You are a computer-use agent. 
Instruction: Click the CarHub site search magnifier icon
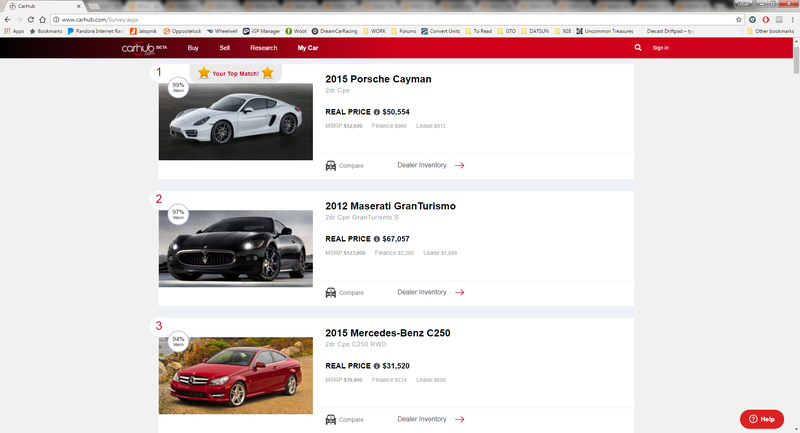click(638, 47)
